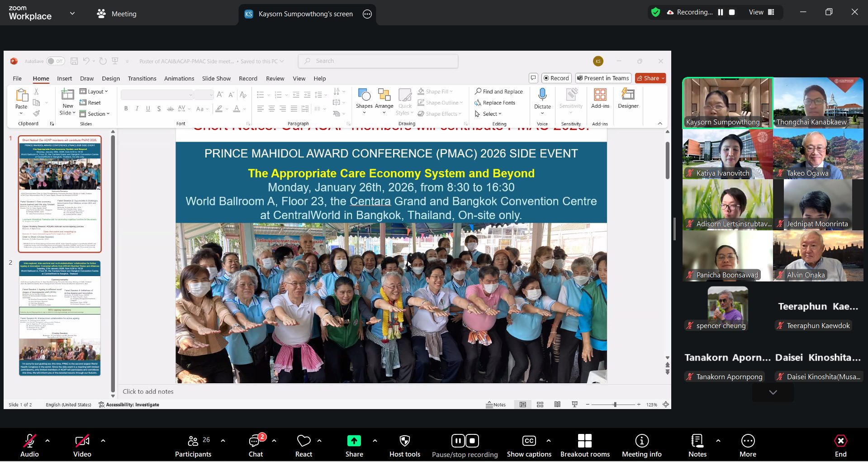The height and width of the screenshot is (462, 868).
Task: Switch to the Meeting tab
Action: pyautogui.click(x=117, y=14)
